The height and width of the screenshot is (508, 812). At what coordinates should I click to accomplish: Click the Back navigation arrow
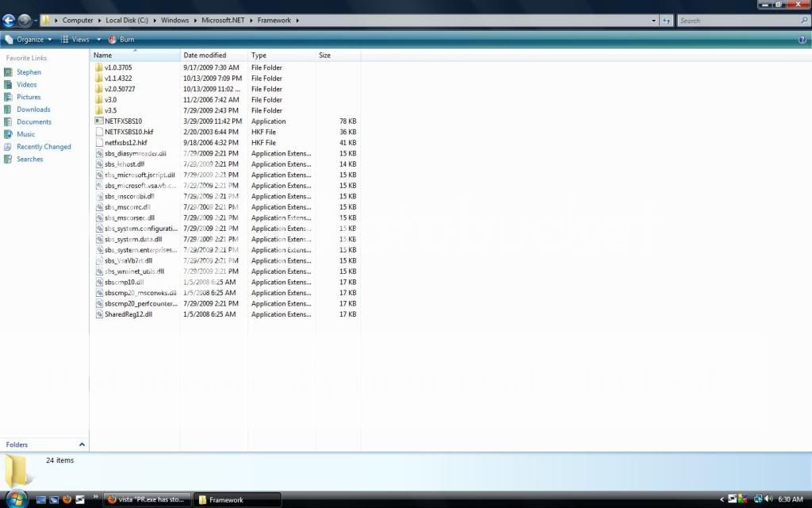pos(9,21)
